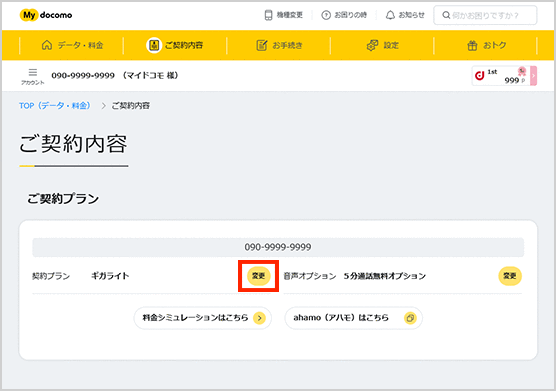The image size is (556, 391).
Task: Open お知らせ bell notifications
Action: click(x=405, y=15)
